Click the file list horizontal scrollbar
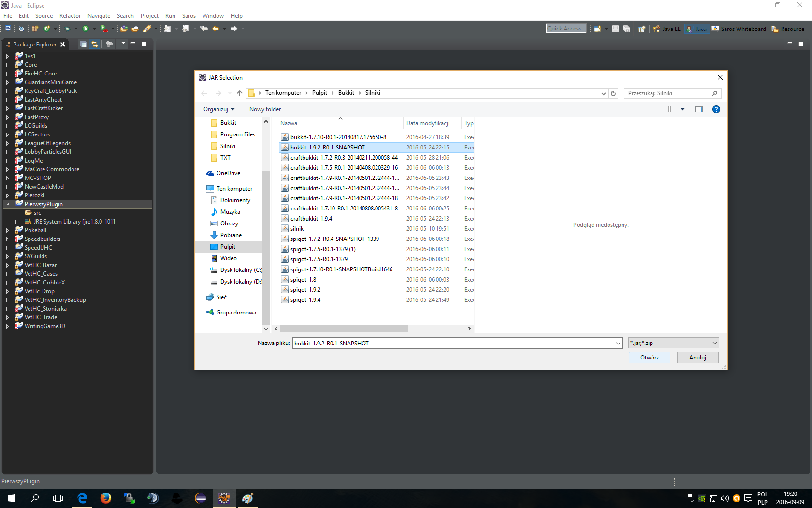The height and width of the screenshot is (508, 812). coord(344,329)
